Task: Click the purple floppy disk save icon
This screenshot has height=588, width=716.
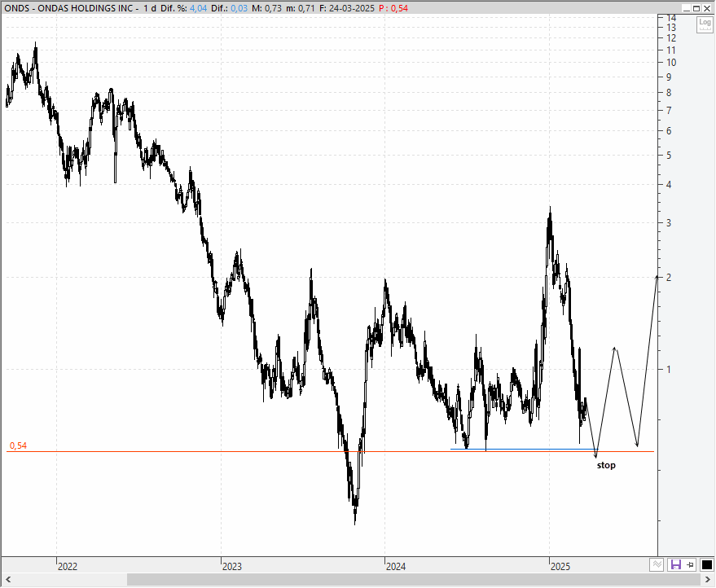Action: coord(675,564)
